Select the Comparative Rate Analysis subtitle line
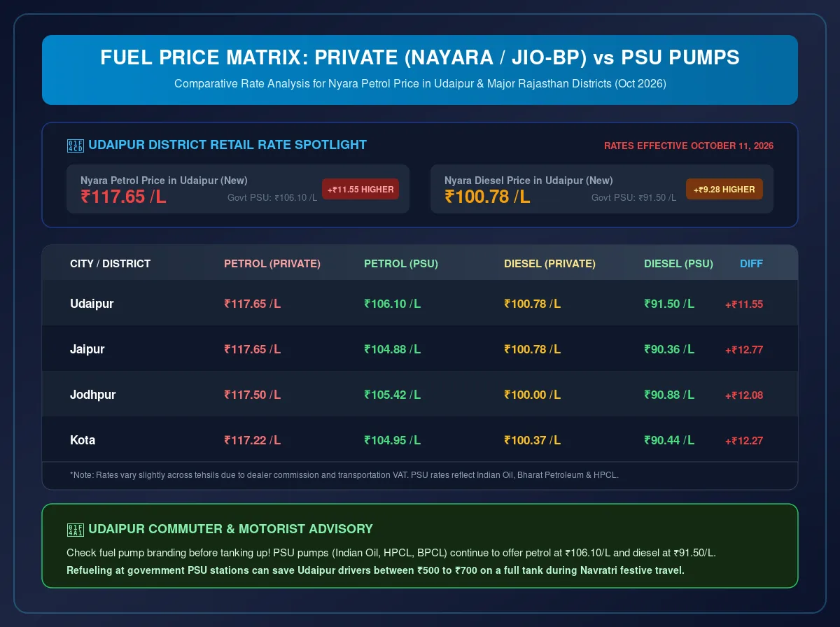840x627 pixels. [x=420, y=83]
